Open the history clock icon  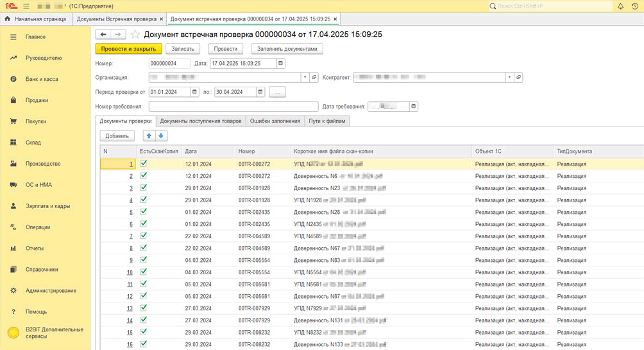635,6
